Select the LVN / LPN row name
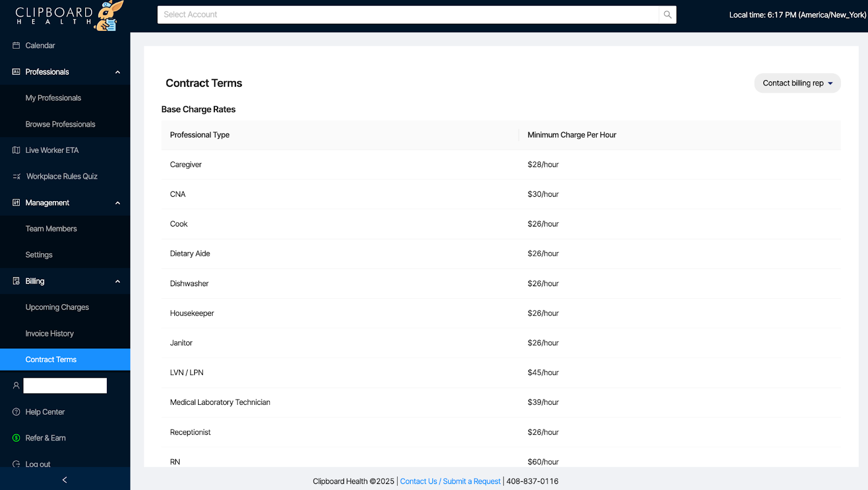The height and width of the screenshot is (490, 868). 187,372
